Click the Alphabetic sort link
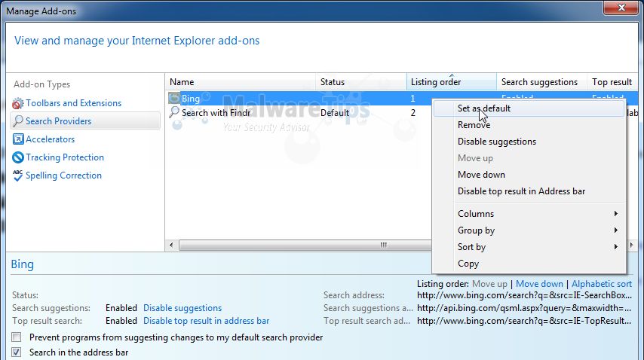 602,284
